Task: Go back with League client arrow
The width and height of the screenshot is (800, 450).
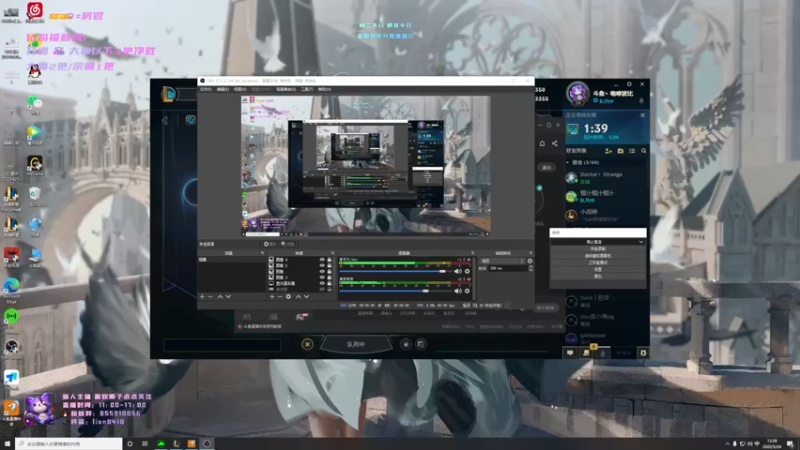Action: tap(165, 120)
